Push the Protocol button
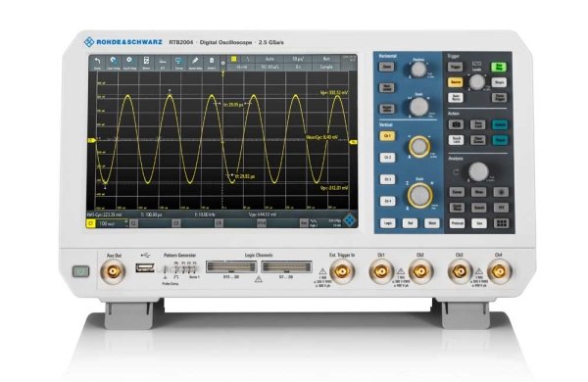 pyautogui.click(x=457, y=223)
